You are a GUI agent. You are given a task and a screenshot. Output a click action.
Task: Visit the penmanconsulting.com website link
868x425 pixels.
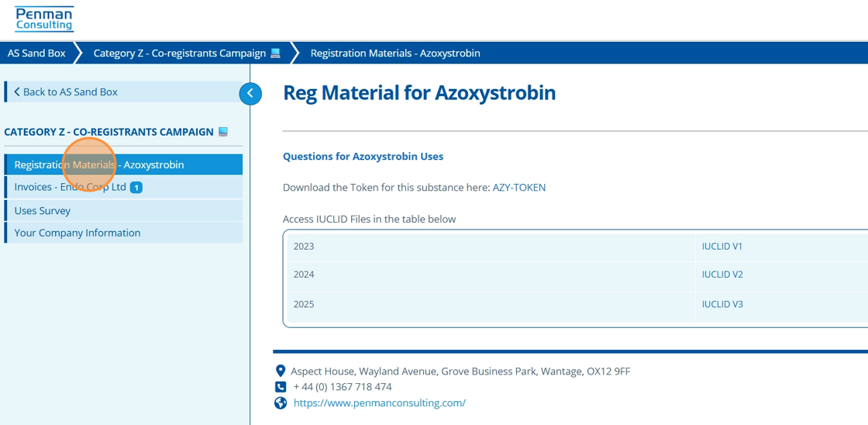pyautogui.click(x=380, y=403)
